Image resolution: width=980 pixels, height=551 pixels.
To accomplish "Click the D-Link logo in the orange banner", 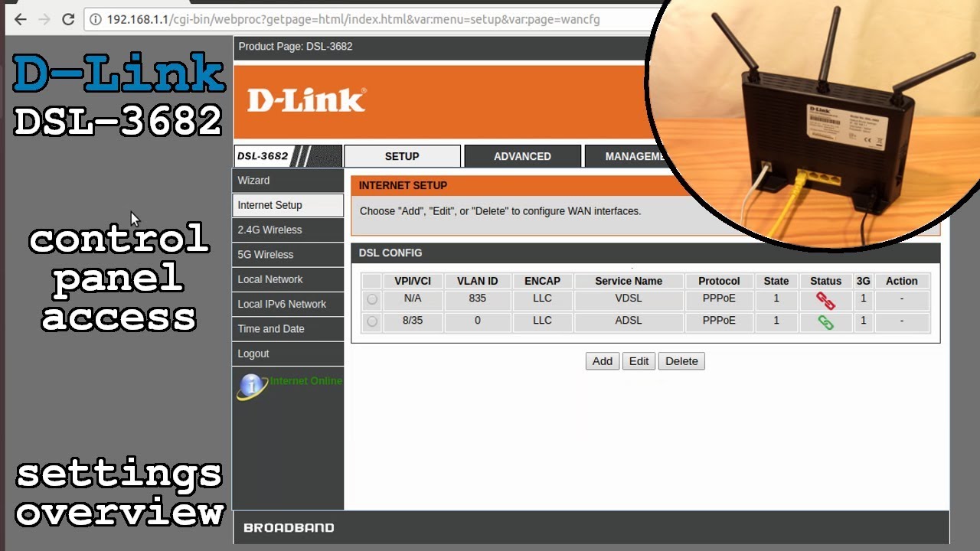I will pyautogui.click(x=306, y=99).
